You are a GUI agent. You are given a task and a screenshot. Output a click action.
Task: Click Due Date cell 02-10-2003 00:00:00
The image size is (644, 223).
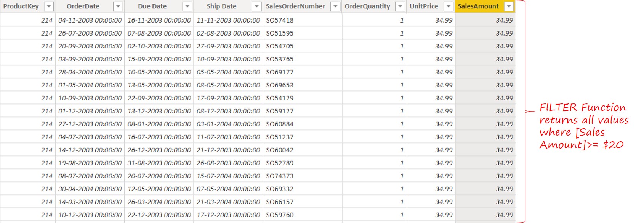(159, 46)
